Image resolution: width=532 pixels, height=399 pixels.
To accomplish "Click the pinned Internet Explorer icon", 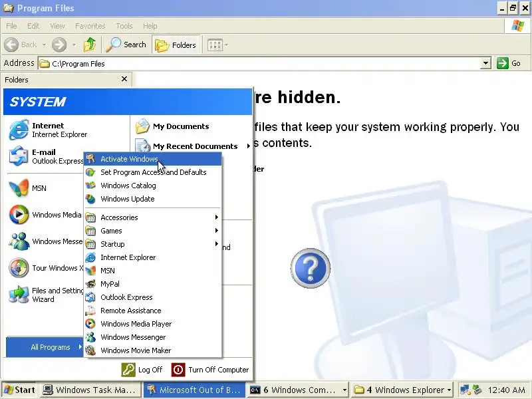I will pos(19,130).
